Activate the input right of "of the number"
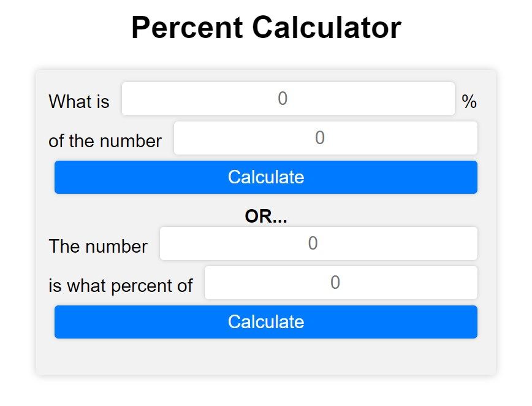 coord(325,138)
